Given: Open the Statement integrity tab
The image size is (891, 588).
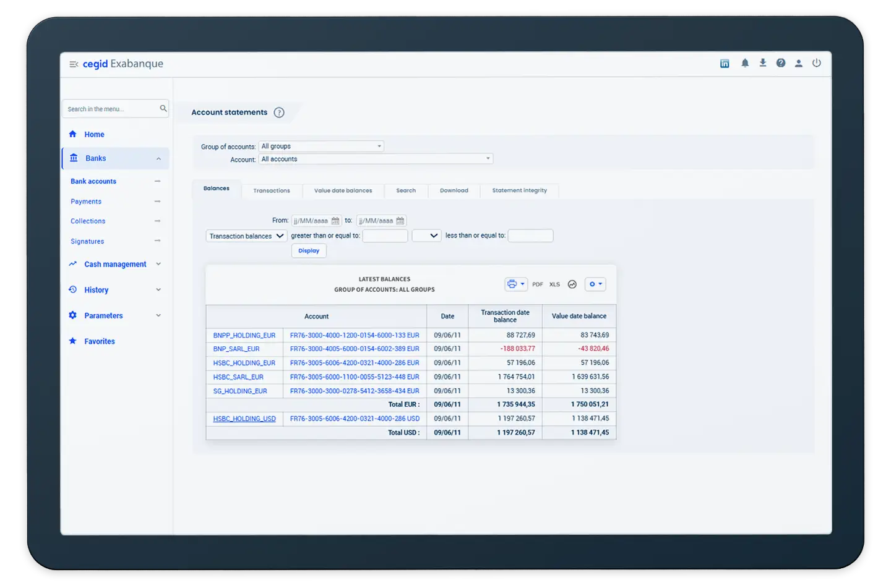Looking at the screenshot, I should click(x=519, y=190).
